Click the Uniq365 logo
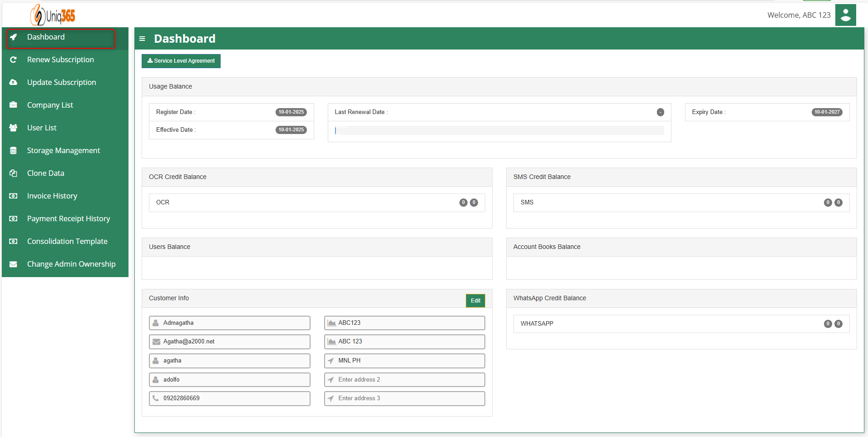 [x=53, y=15]
